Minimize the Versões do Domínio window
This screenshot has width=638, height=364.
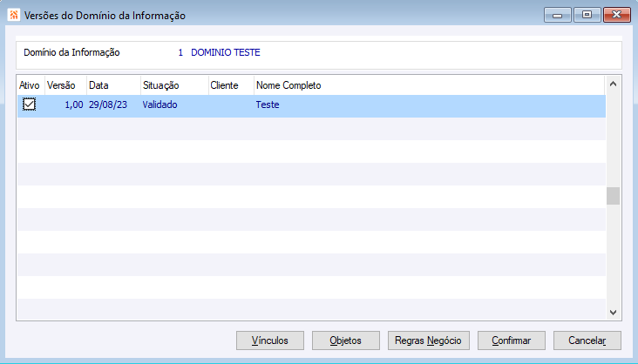pyautogui.click(x=558, y=15)
